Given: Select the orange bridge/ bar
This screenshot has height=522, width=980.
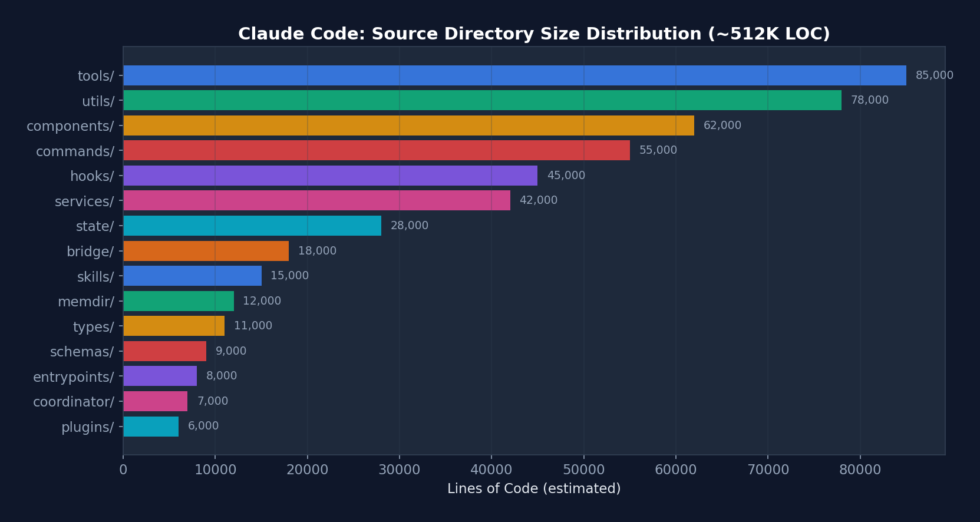Looking at the screenshot, I should (x=206, y=251).
